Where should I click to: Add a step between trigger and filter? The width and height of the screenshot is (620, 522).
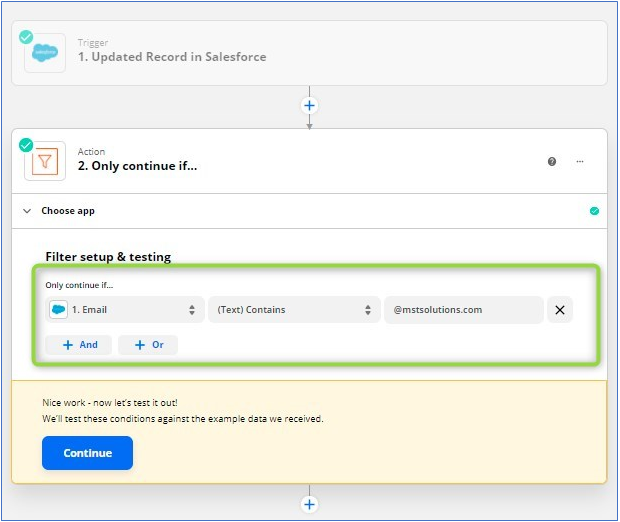coord(310,106)
